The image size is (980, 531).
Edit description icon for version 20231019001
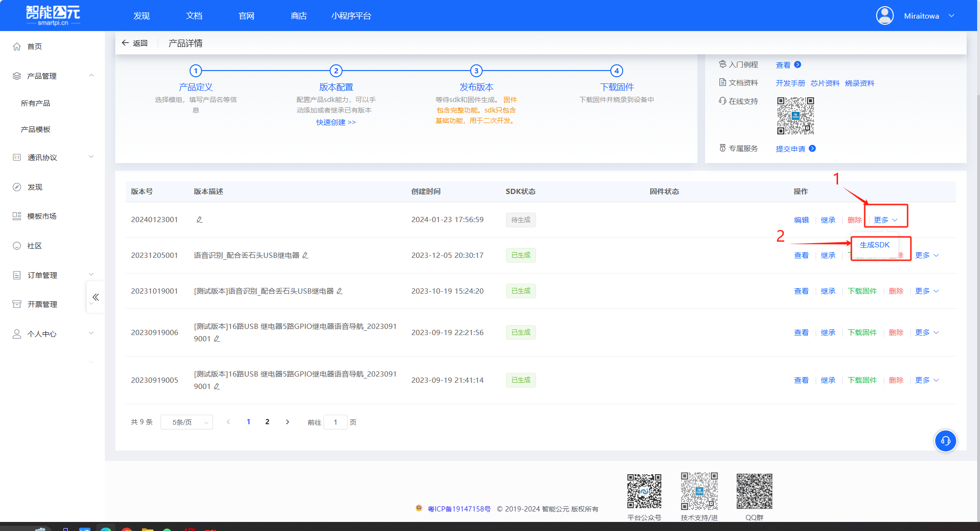(x=340, y=291)
